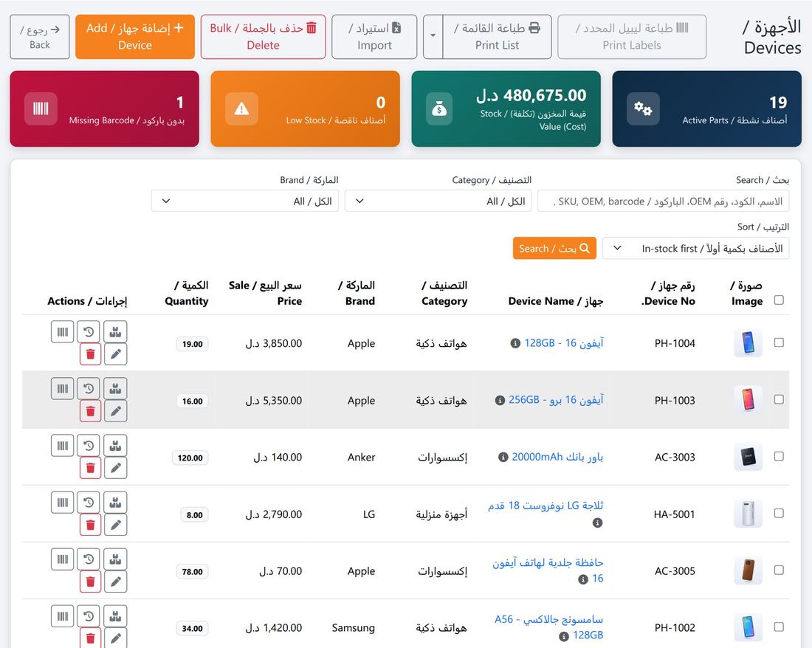Click info icon beside باور بانك 20000mAh
This screenshot has height=648, width=812.
pos(503,457)
